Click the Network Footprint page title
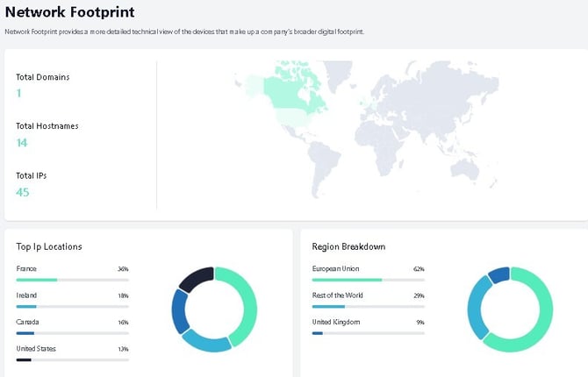The image size is (588, 377). pos(69,11)
